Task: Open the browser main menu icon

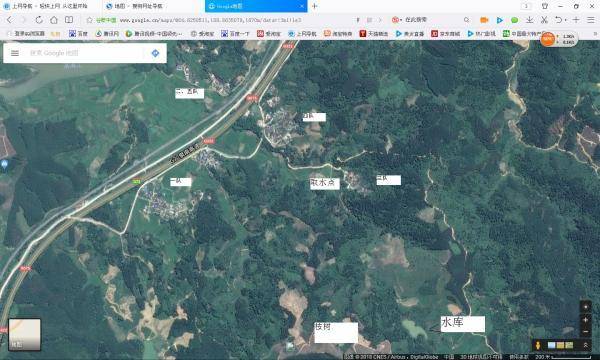Action: 591,20
